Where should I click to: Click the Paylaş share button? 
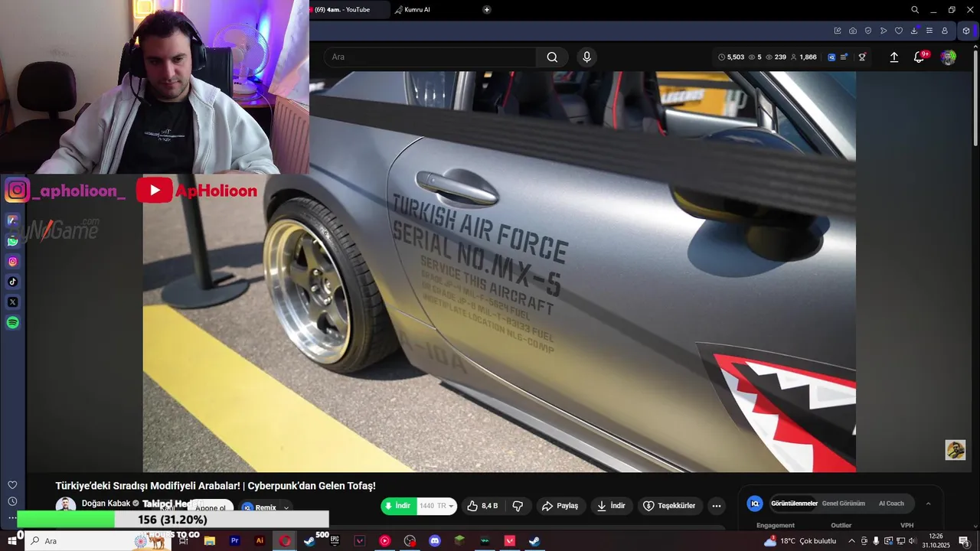(560, 506)
